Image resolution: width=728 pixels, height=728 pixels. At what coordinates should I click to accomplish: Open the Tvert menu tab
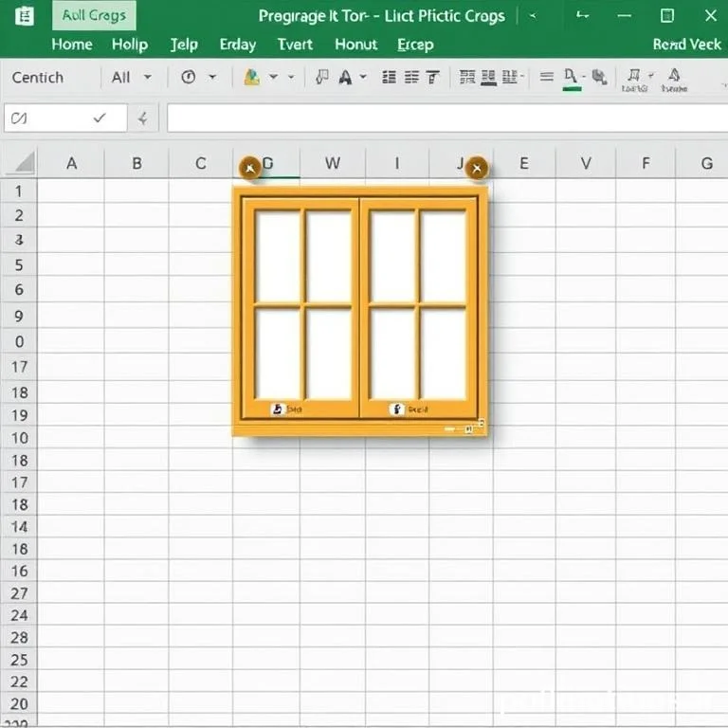(296, 45)
